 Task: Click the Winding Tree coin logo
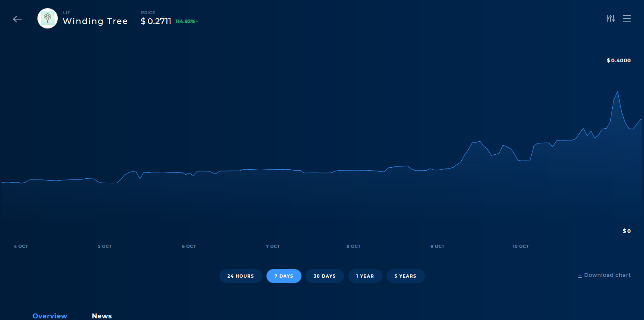48,18
